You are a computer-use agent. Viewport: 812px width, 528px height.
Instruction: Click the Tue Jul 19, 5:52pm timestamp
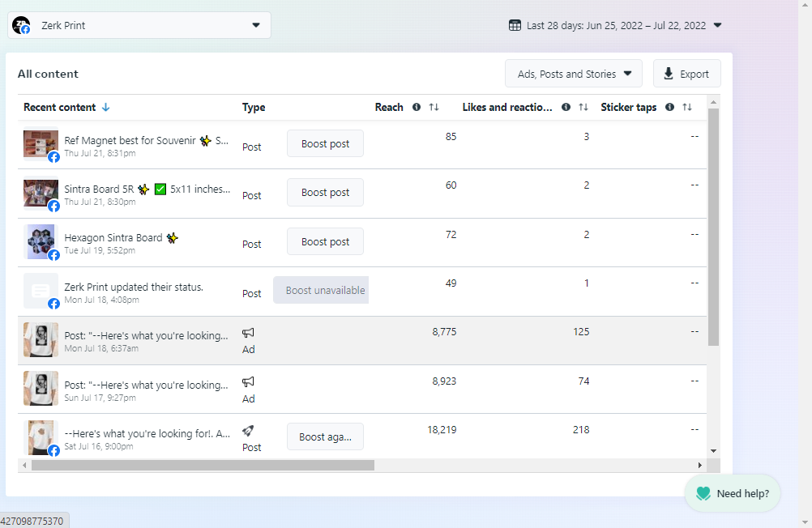pos(100,250)
